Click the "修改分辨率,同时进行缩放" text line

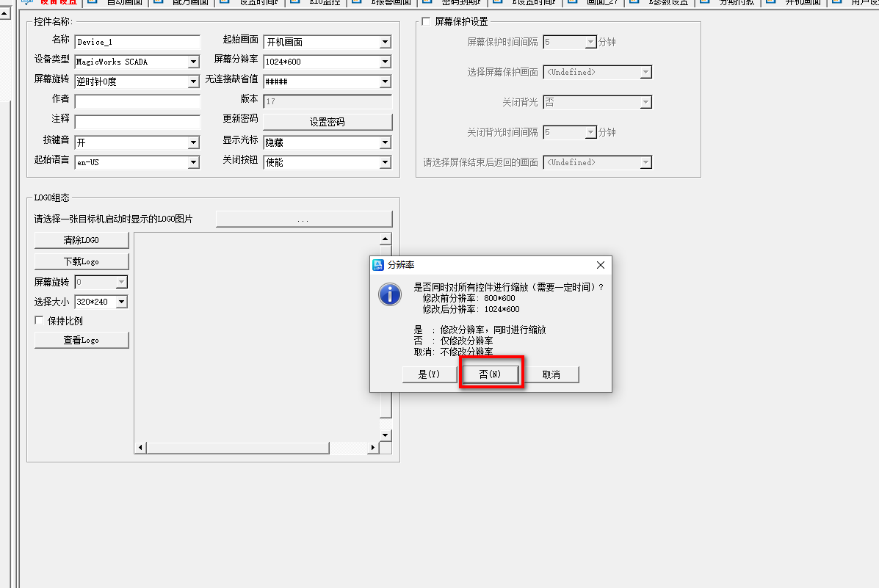[x=493, y=330]
